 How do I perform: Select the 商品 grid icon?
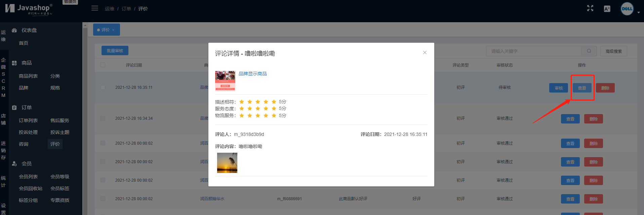(x=14, y=63)
